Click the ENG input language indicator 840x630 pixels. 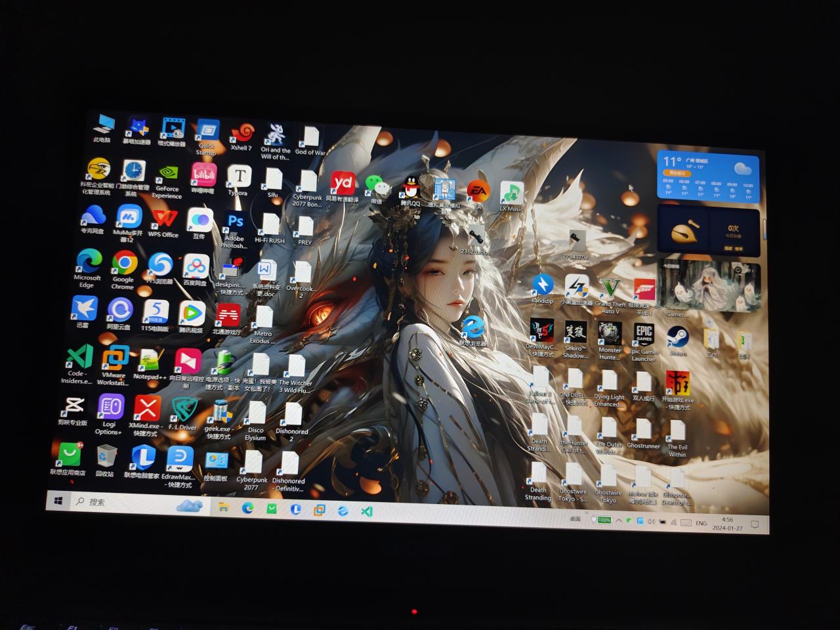coord(702,523)
